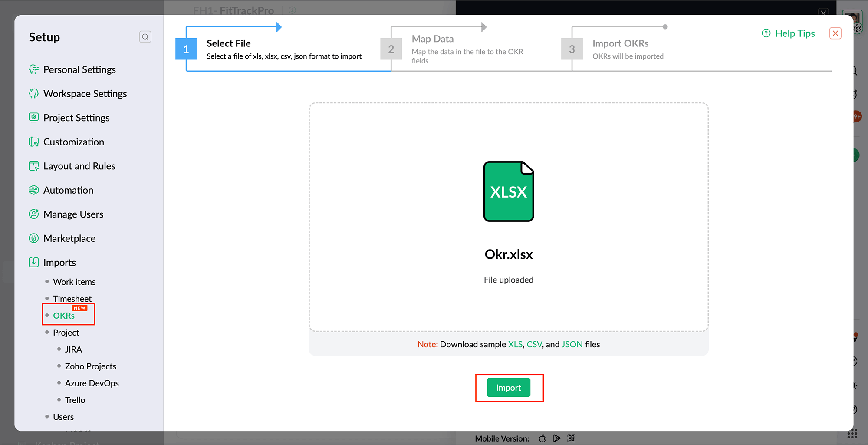The image size is (868, 445).
Task: Click the Manage Users icon
Action: click(34, 214)
